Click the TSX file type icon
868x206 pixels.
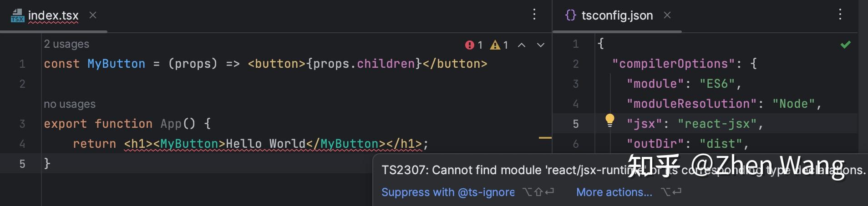17,15
